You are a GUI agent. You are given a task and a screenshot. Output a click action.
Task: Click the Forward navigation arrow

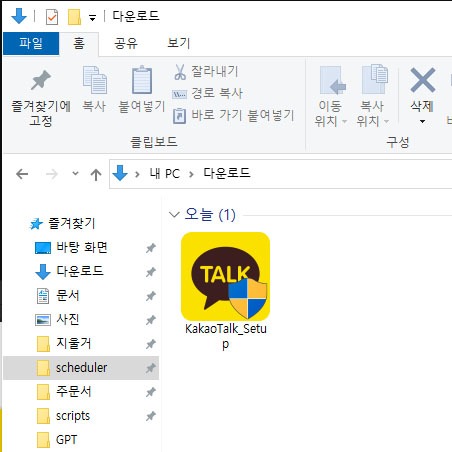52,174
